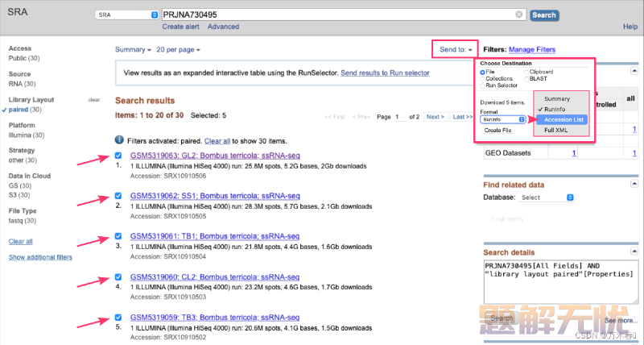Select the BLAST destination radio button

[526, 79]
